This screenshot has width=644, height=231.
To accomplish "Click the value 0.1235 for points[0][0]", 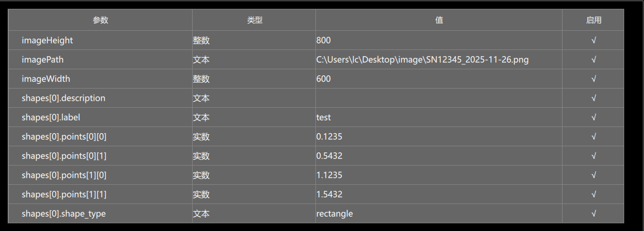I will [329, 136].
